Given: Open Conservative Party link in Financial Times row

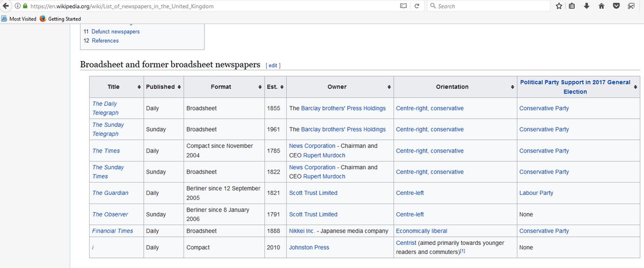Looking at the screenshot, I should point(544,231).
